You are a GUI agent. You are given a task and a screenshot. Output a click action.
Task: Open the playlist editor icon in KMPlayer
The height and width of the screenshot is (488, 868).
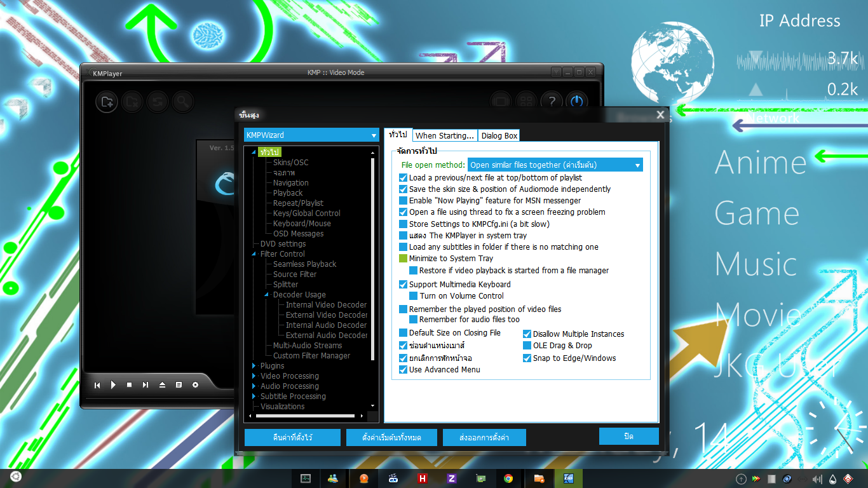pos(179,384)
